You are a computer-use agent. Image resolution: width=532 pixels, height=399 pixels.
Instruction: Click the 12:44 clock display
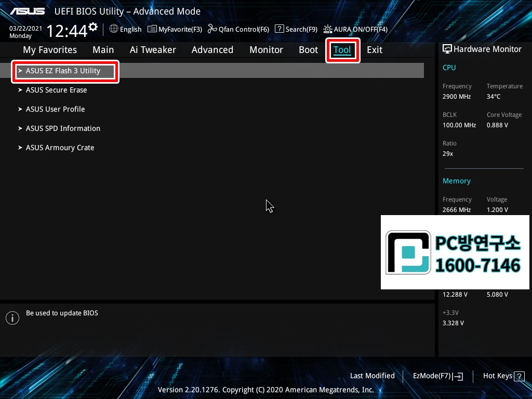click(x=67, y=31)
